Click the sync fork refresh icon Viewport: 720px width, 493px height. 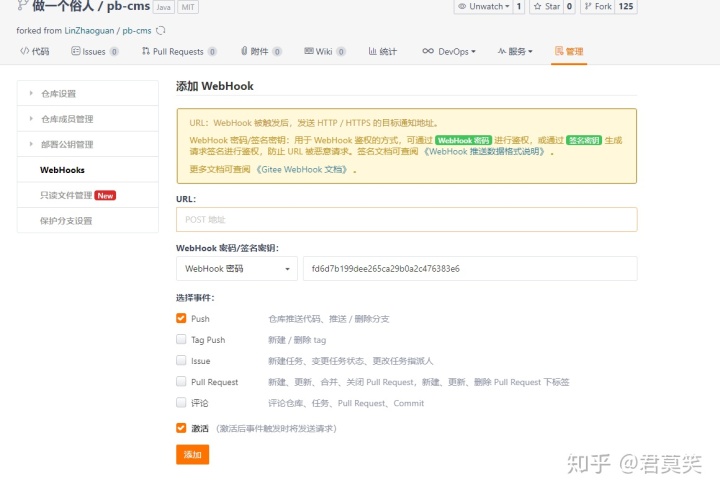pyautogui.click(x=161, y=31)
